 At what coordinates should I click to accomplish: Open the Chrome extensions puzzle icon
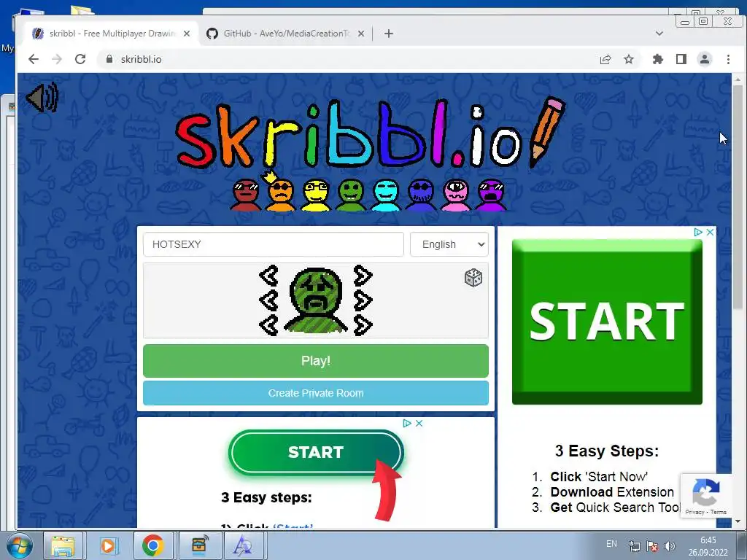click(x=658, y=59)
